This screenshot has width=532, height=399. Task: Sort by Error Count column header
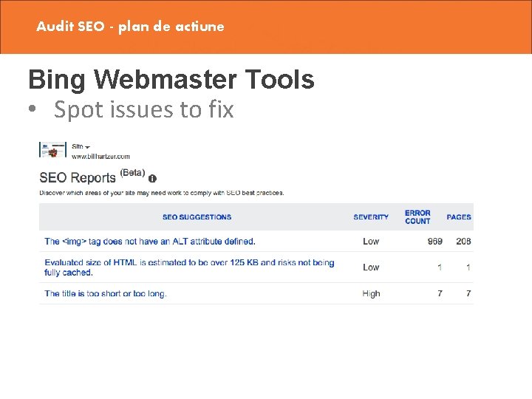(x=417, y=217)
